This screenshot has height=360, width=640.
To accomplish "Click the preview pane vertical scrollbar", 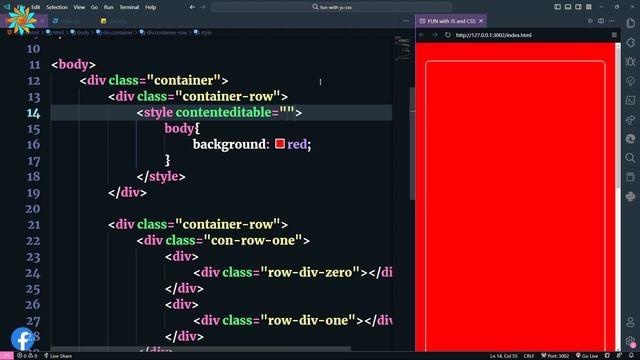I will (x=618, y=116).
